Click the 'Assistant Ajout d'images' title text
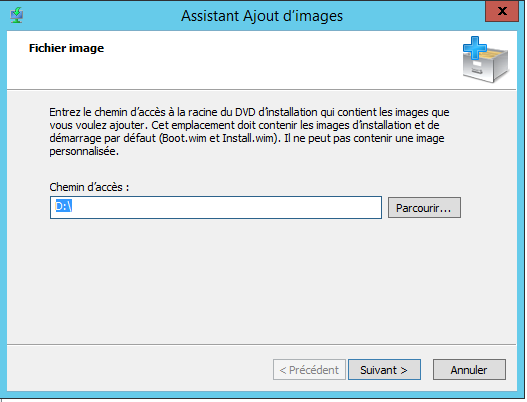The image size is (527, 402). coord(262,16)
